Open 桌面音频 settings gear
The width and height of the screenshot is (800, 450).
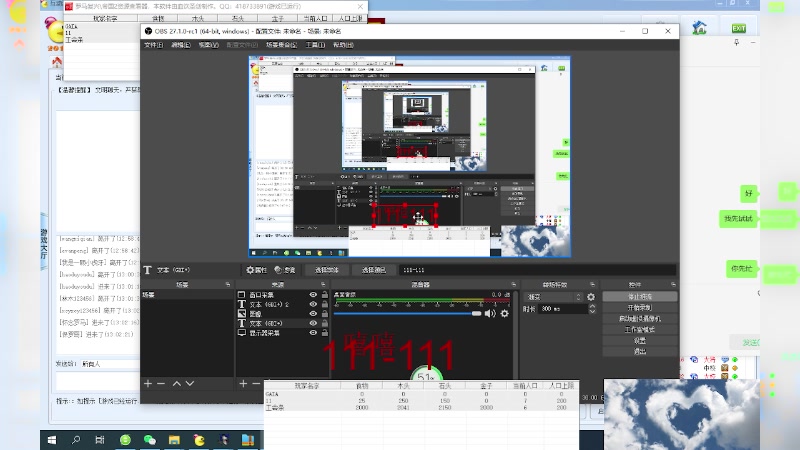tap(505, 314)
